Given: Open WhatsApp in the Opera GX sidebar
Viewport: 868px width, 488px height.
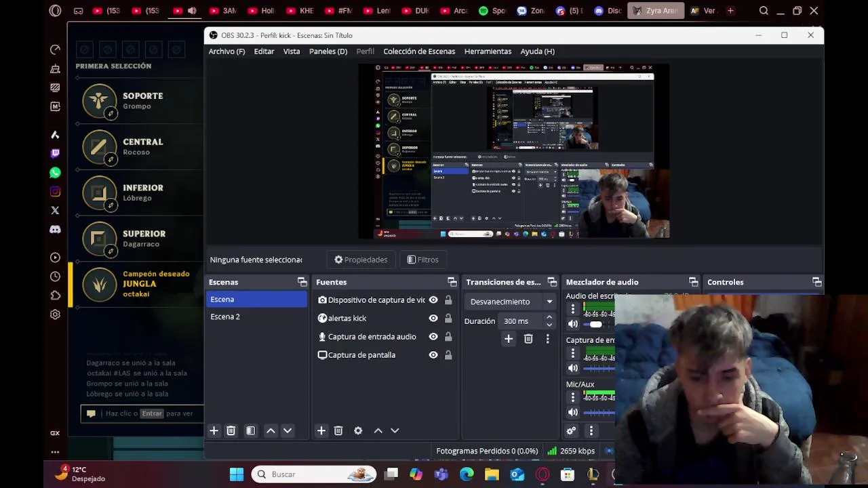Looking at the screenshot, I should (55, 172).
